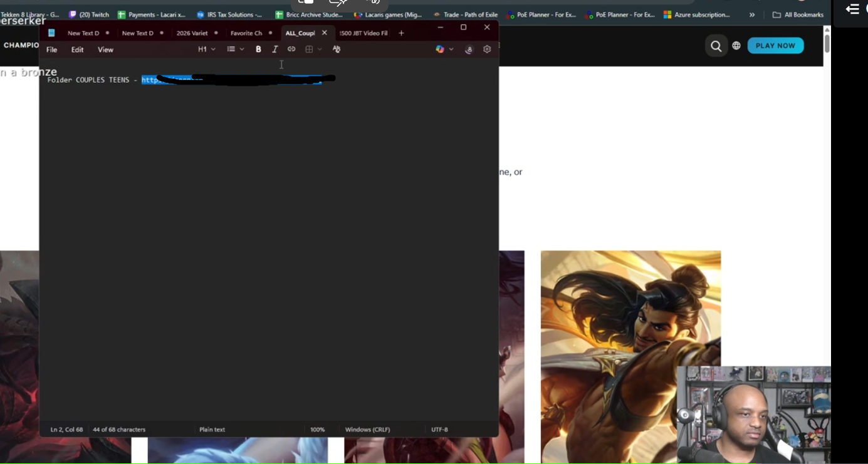The height and width of the screenshot is (464, 868).
Task: Click the Ln 2, Col 68 status indicator
Action: click(66, 430)
